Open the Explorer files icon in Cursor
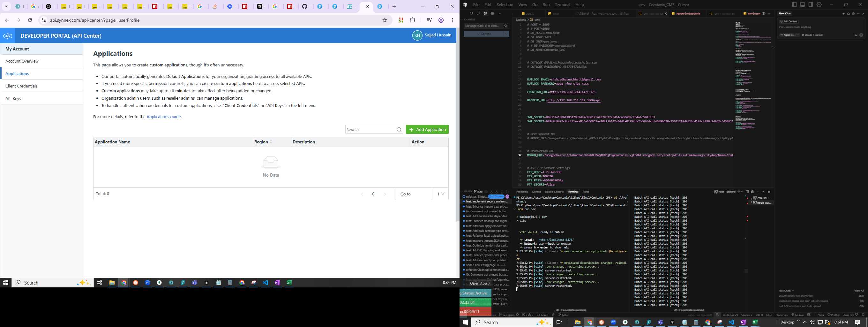 (471, 13)
